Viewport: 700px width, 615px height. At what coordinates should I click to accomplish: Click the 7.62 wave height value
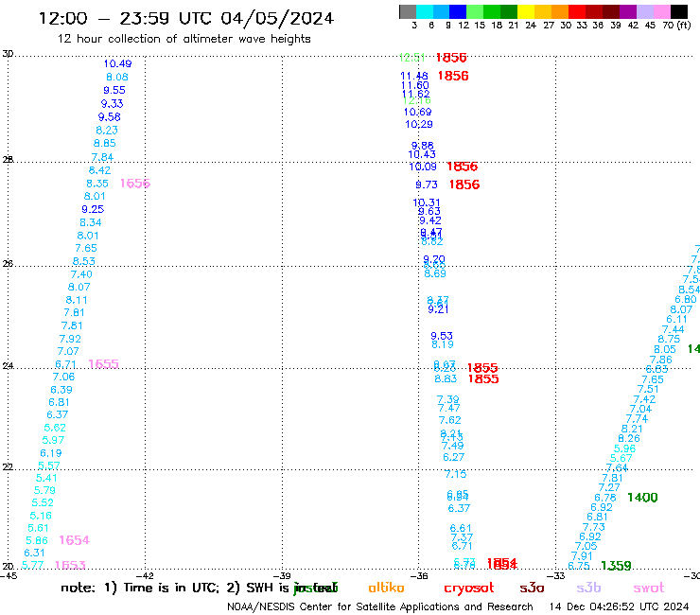pyautogui.click(x=449, y=420)
